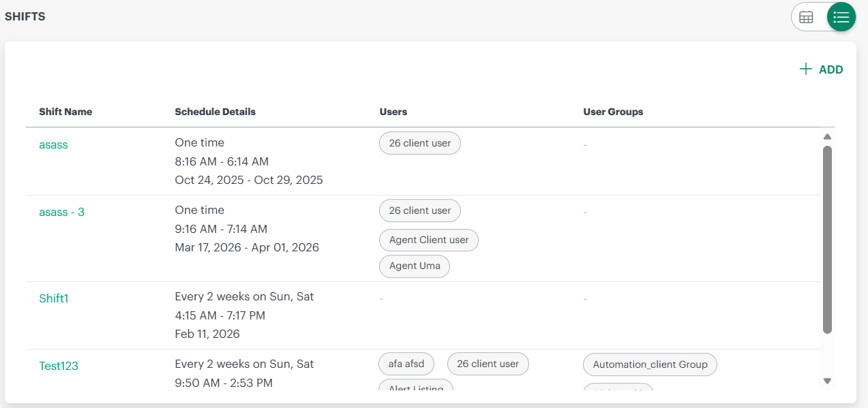Open the asass - 3 shift

click(61, 212)
